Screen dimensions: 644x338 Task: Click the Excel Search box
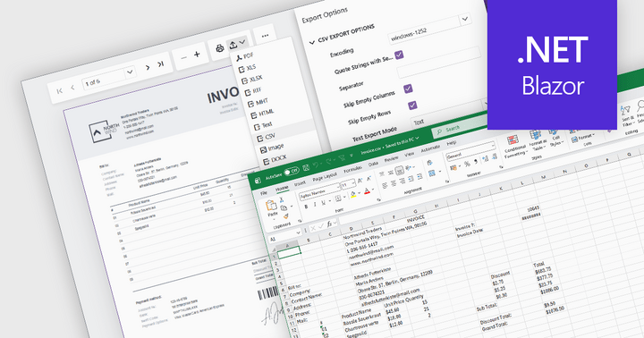(x=459, y=126)
